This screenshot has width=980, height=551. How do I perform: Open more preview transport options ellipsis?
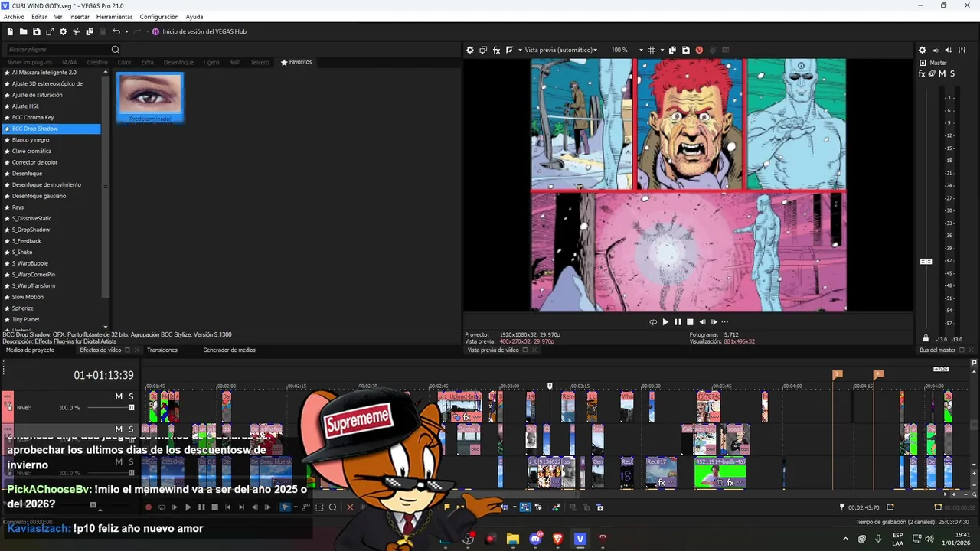(724, 322)
